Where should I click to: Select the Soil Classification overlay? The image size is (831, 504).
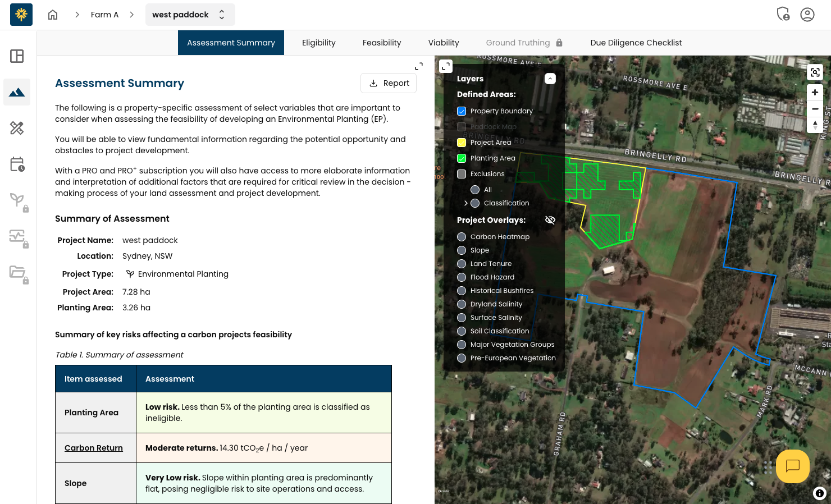pyautogui.click(x=462, y=331)
